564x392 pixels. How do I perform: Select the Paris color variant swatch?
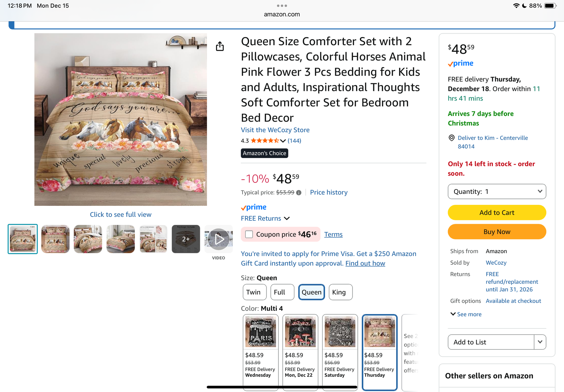pyautogui.click(x=260, y=331)
